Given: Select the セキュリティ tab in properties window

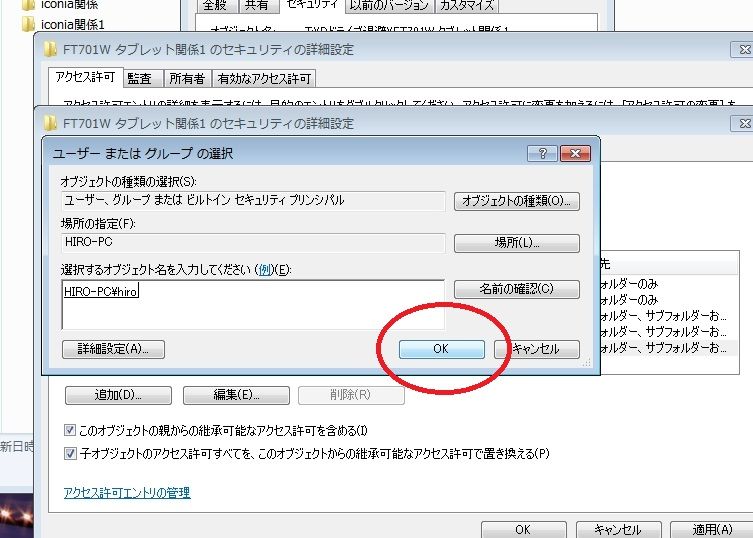Looking at the screenshot, I should click(x=313, y=5).
